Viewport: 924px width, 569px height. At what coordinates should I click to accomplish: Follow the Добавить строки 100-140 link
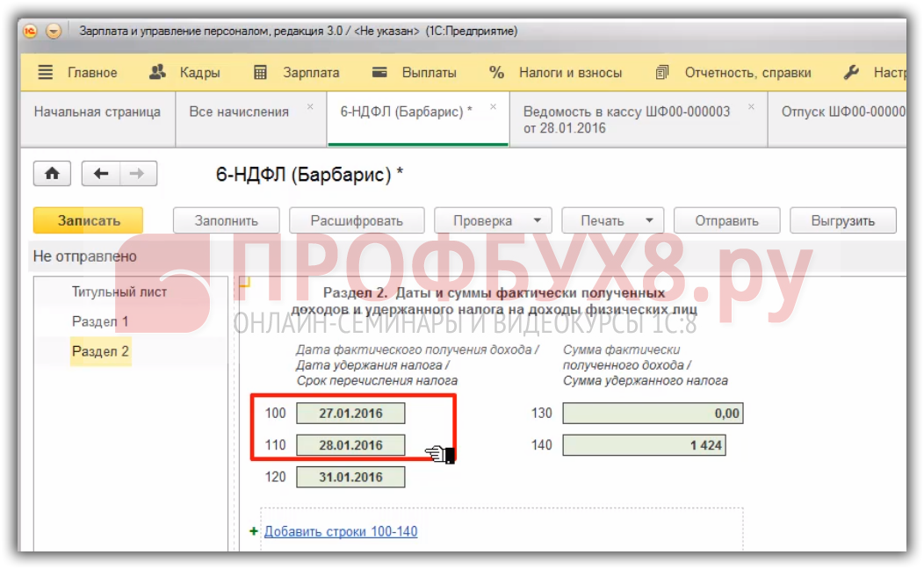coord(341,531)
